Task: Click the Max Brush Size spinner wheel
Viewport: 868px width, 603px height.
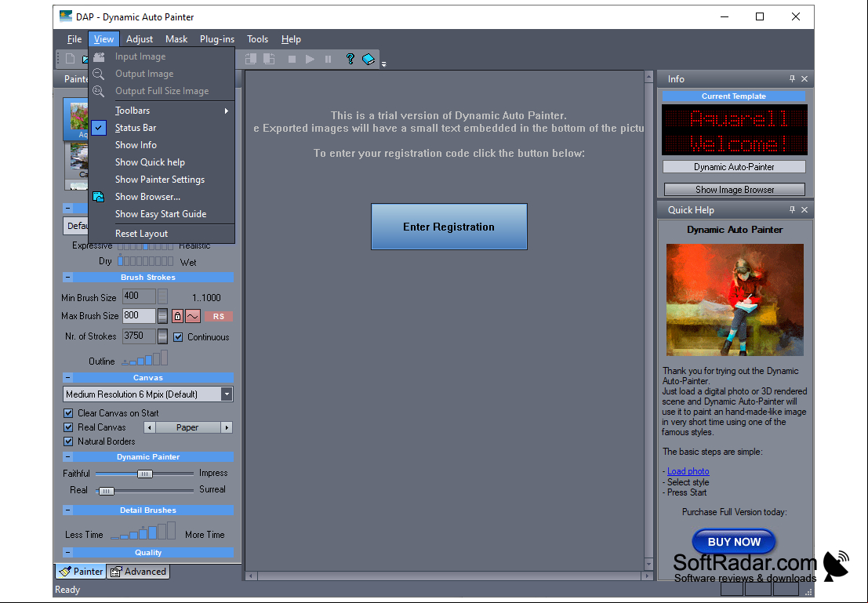Action: tap(163, 316)
